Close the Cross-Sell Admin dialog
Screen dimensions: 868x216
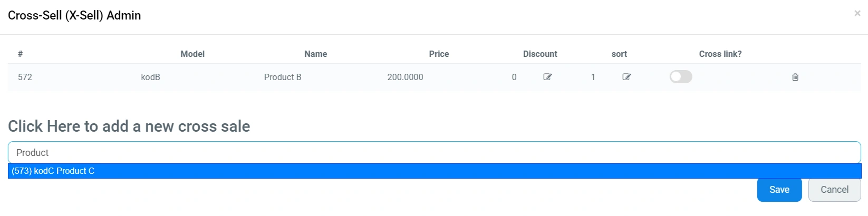tap(857, 13)
